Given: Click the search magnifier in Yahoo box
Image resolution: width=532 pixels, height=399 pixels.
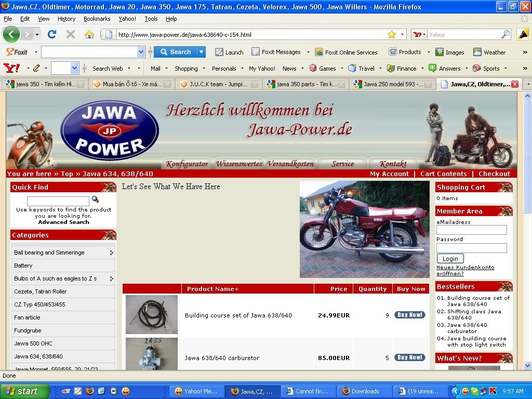Looking at the screenshot, I should 506,34.
